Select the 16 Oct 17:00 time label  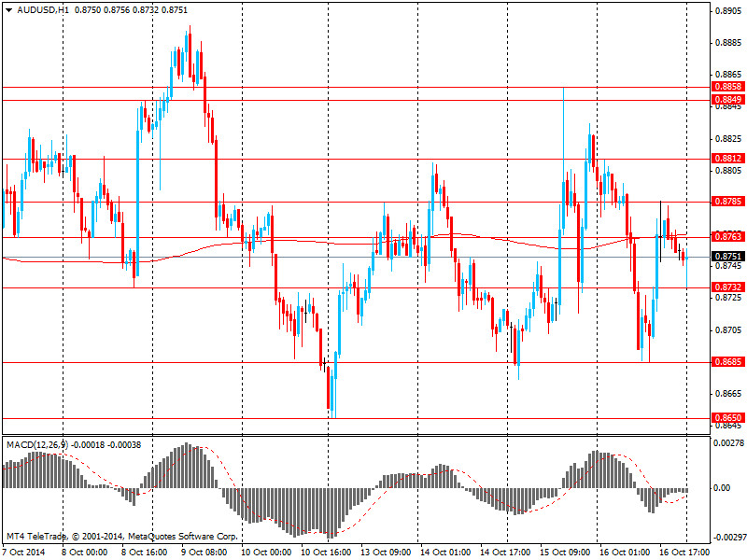685,552
